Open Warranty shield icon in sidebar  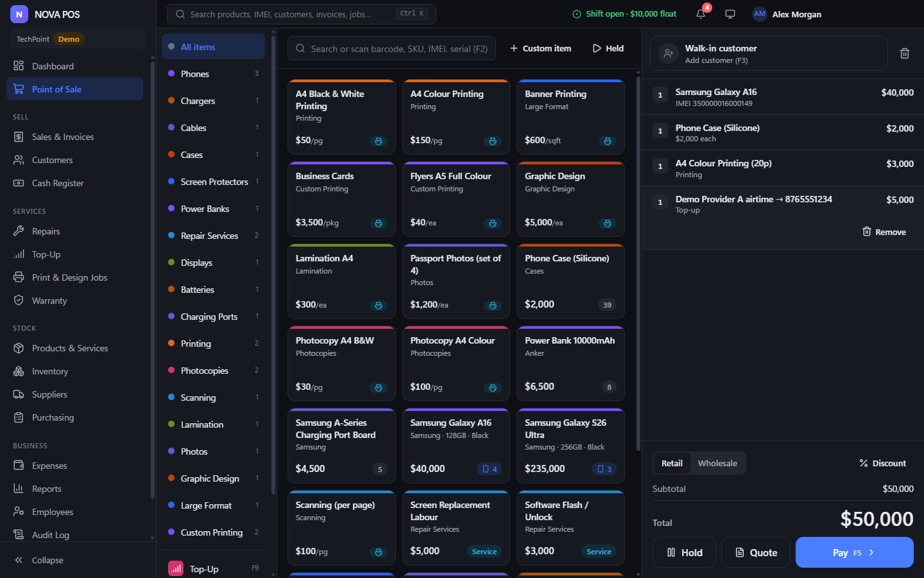(19, 301)
